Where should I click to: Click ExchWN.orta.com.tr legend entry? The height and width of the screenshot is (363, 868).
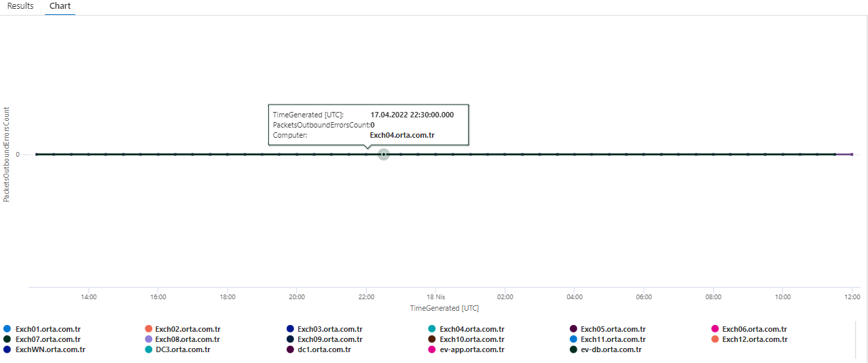point(44,349)
